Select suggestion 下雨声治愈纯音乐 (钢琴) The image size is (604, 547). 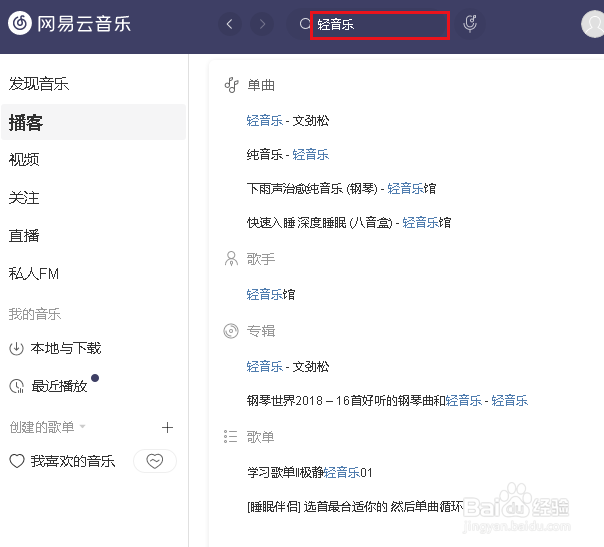tap(341, 188)
